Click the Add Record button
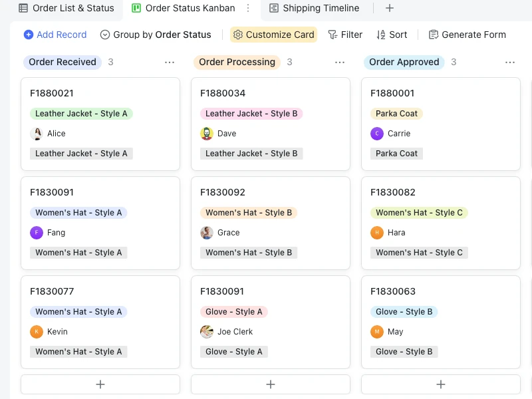Image resolution: width=532 pixels, height=399 pixels. click(55, 35)
